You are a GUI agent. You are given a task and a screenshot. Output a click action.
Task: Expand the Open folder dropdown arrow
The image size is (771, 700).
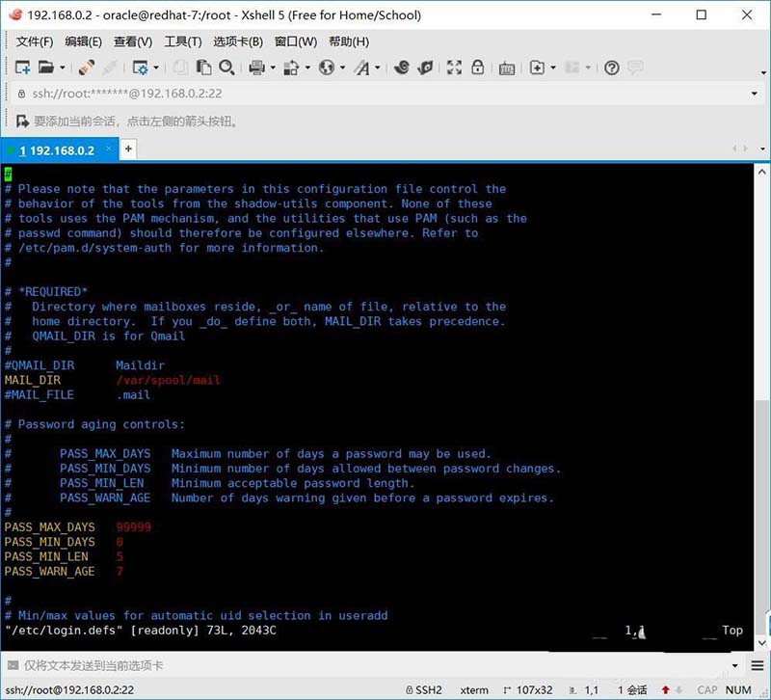[x=62, y=68]
